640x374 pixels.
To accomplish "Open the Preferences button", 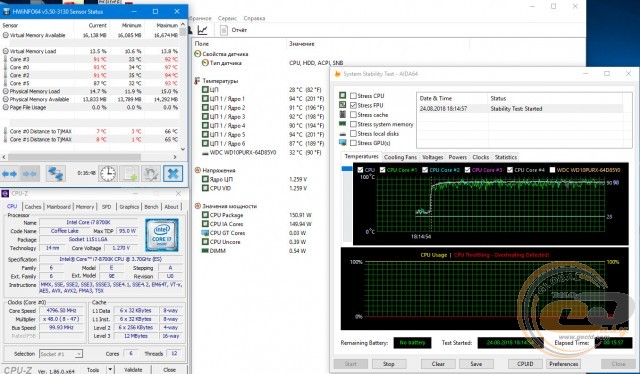I will [x=563, y=364].
